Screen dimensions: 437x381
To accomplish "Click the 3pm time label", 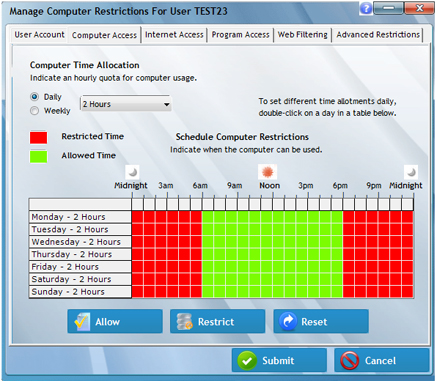I will click(306, 186).
